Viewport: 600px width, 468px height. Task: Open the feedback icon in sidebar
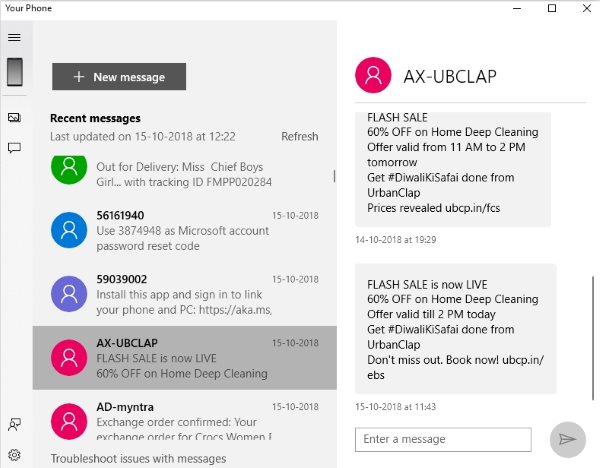click(x=15, y=424)
